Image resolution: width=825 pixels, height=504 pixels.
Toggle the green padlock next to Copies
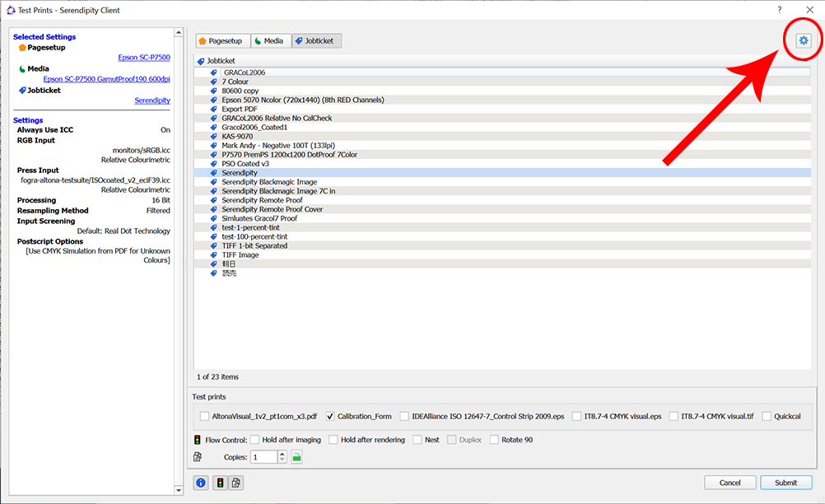pyautogui.click(x=296, y=457)
